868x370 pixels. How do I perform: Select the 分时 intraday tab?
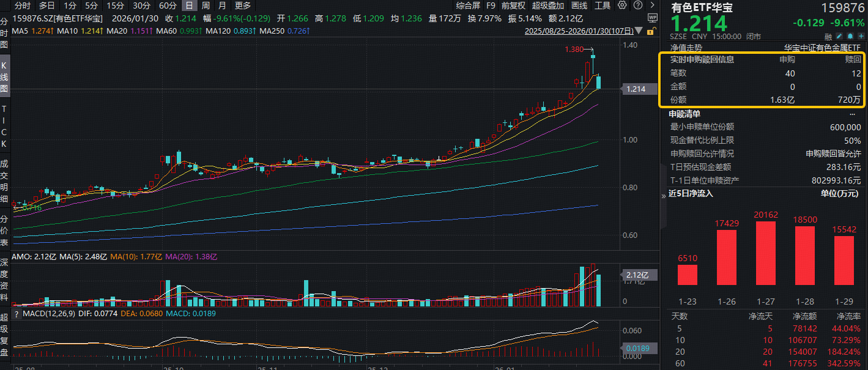coord(21,6)
